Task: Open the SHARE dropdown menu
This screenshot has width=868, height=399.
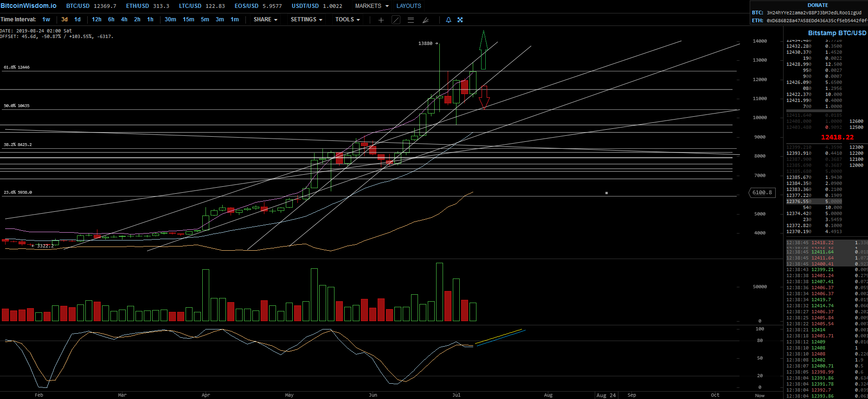Action: point(265,19)
